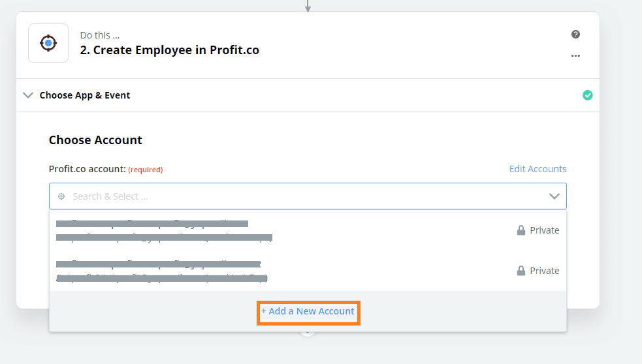Click Private label on second account
Screen dimensions: 642x364
pos(545,271)
